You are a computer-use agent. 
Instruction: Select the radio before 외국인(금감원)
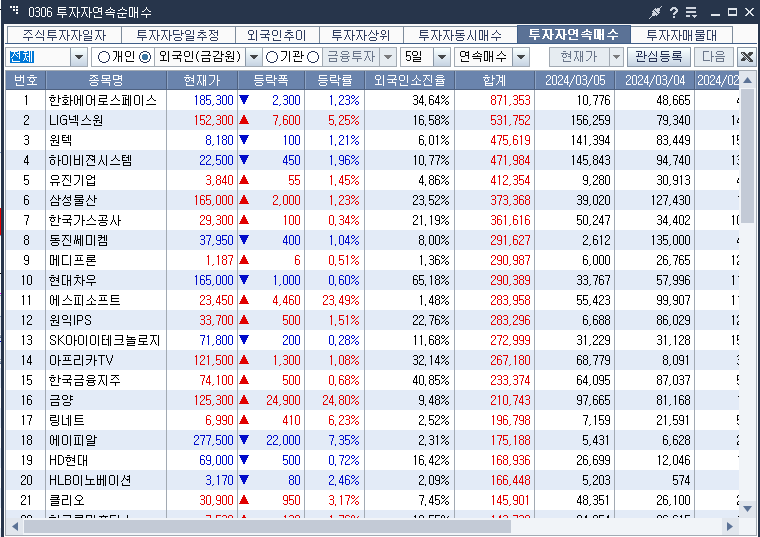click(145, 57)
